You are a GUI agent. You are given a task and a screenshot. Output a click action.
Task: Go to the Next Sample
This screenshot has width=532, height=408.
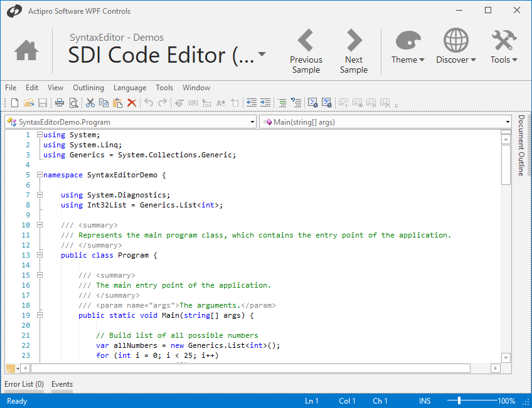354,51
